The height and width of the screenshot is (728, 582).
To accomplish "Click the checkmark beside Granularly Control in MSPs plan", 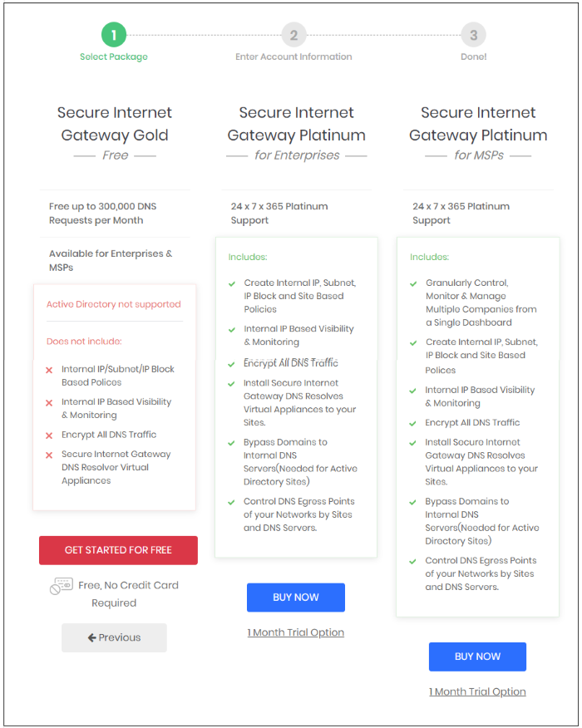I will [413, 283].
